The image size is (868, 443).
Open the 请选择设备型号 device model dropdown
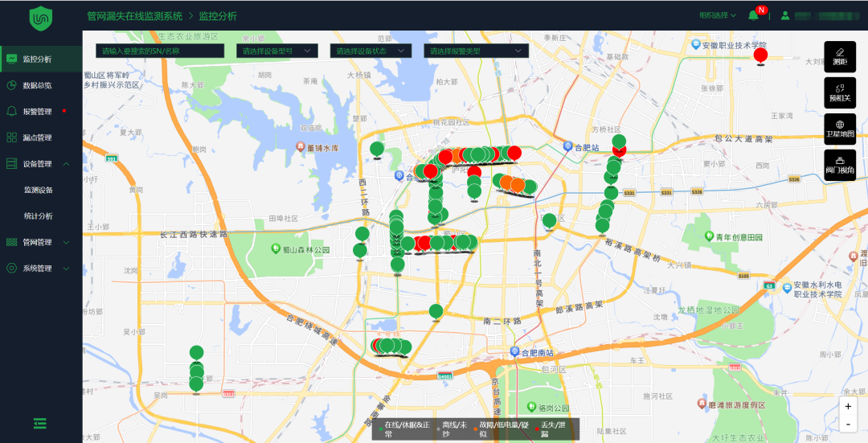[277, 51]
